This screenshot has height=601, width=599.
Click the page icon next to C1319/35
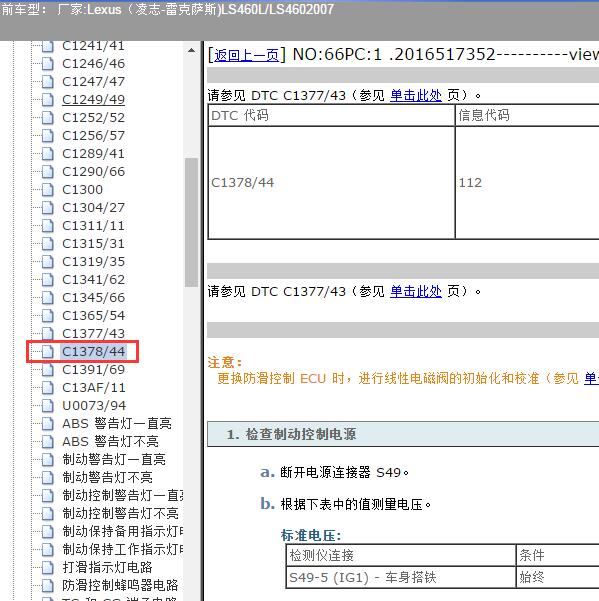(48, 262)
